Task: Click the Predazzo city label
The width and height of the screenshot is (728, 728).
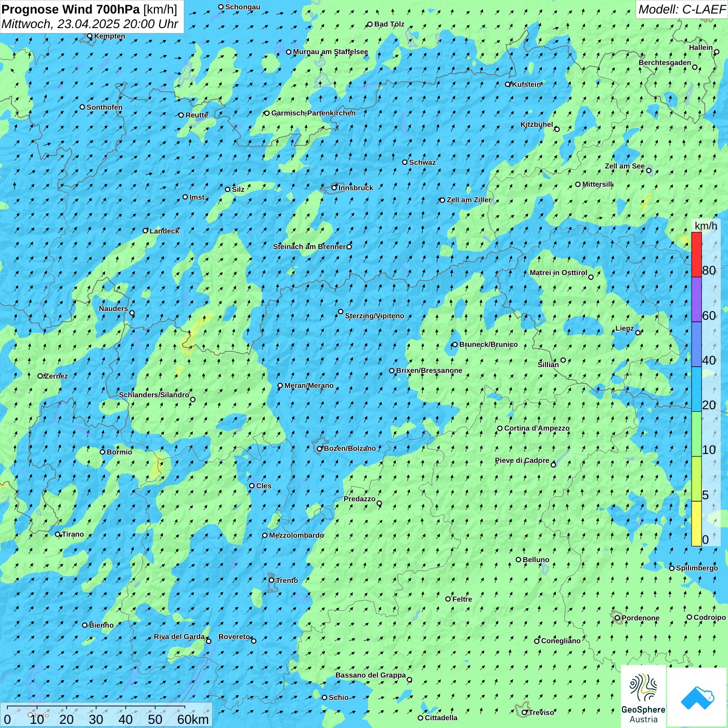Action: (x=359, y=499)
